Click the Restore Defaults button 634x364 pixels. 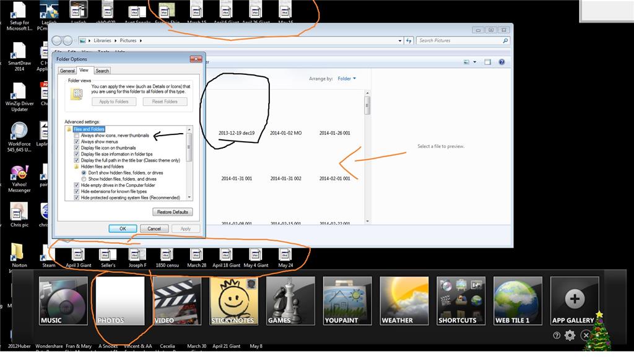[x=173, y=212]
